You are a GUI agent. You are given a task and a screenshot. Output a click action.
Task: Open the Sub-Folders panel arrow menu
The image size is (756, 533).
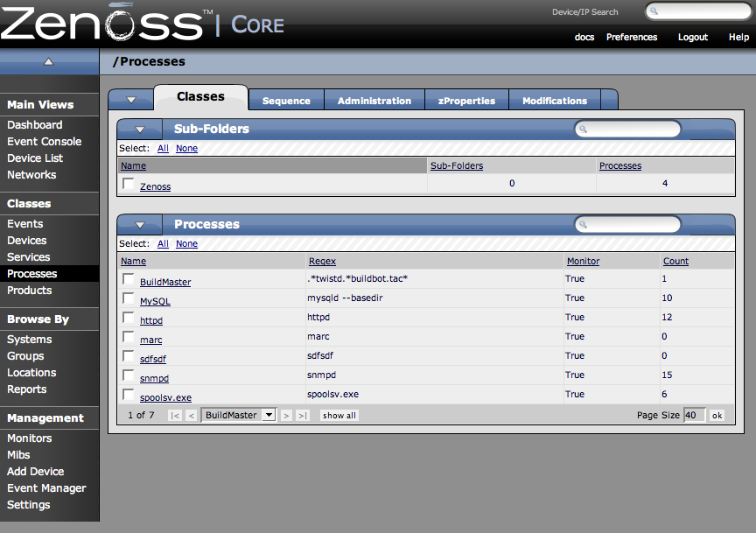(x=140, y=130)
